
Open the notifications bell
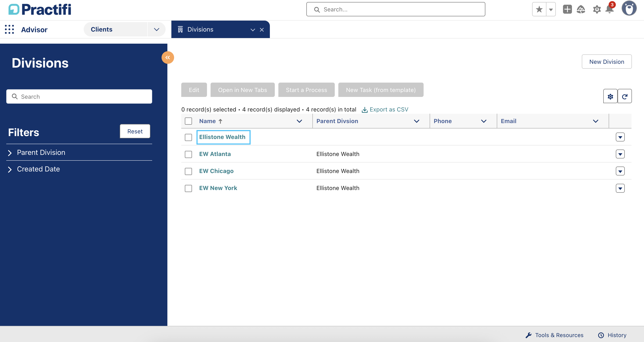[610, 9]
